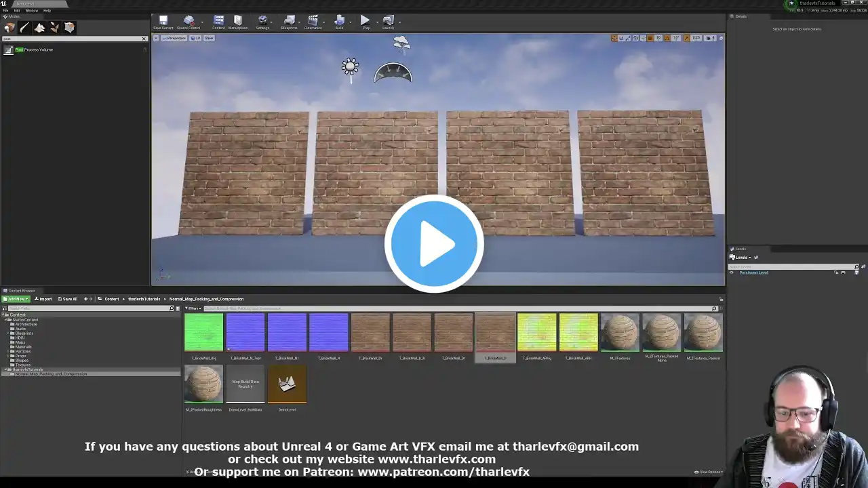Toggle the rotation snapping angle button
Viewport: 868px width, 488px height.
[x=668, y=38]
